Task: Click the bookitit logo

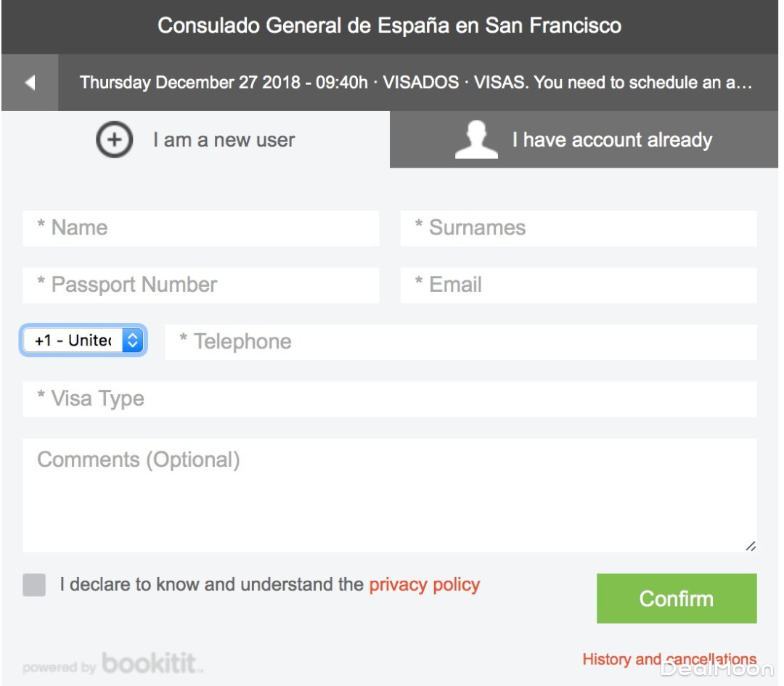Action: point(152,663)
